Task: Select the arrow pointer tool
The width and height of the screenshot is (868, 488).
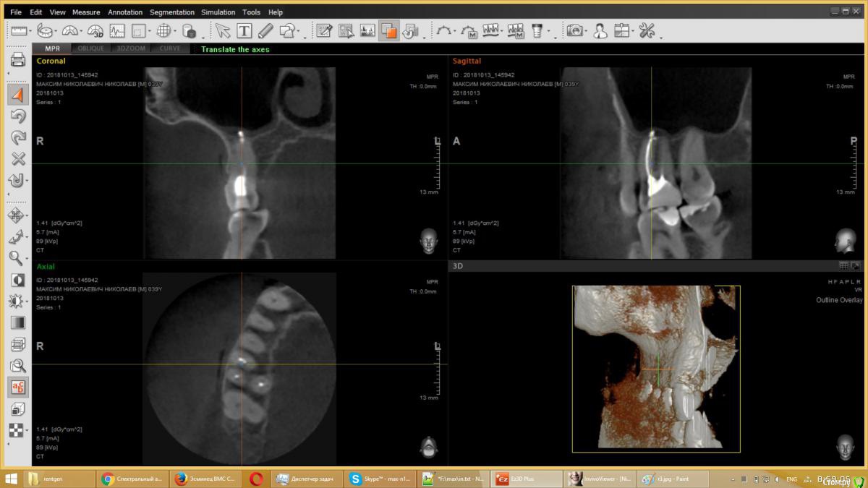Action: [223, 31]
